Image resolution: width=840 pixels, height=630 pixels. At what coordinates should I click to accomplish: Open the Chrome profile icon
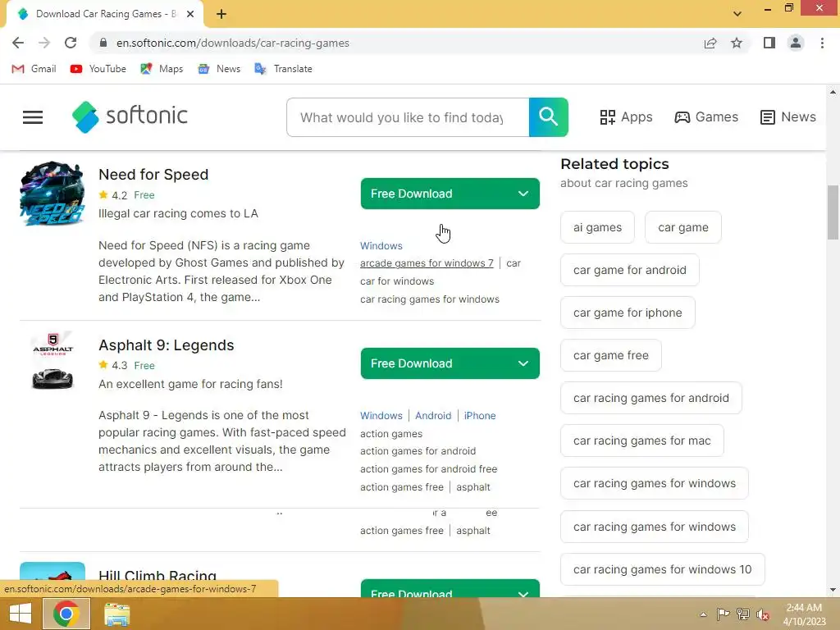pos(796,43)
